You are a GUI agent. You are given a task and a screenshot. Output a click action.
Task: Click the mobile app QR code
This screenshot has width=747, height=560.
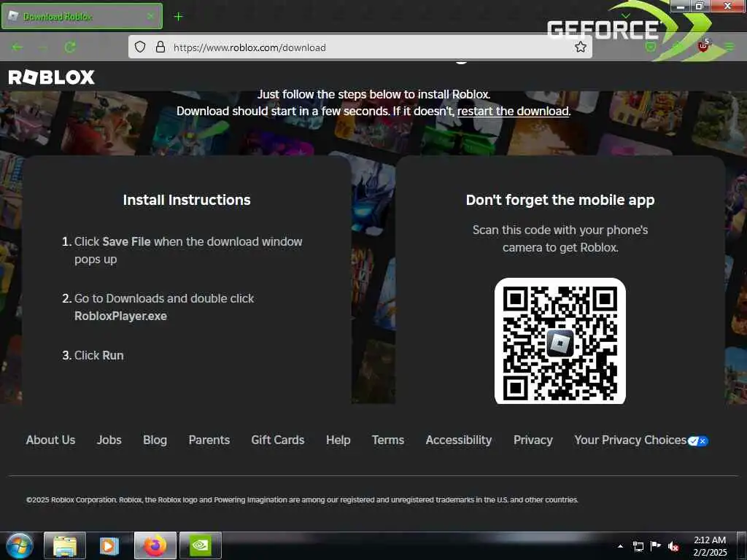[560, 341]
